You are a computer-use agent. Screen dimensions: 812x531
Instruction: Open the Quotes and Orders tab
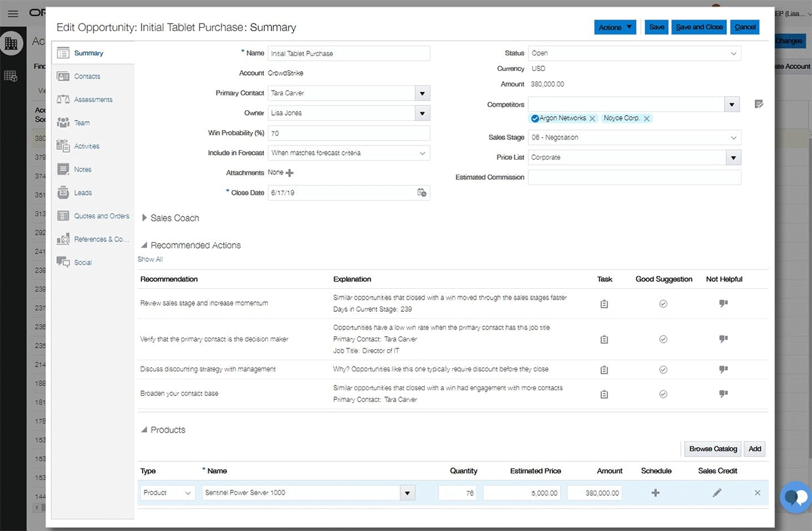click(101, 216)
